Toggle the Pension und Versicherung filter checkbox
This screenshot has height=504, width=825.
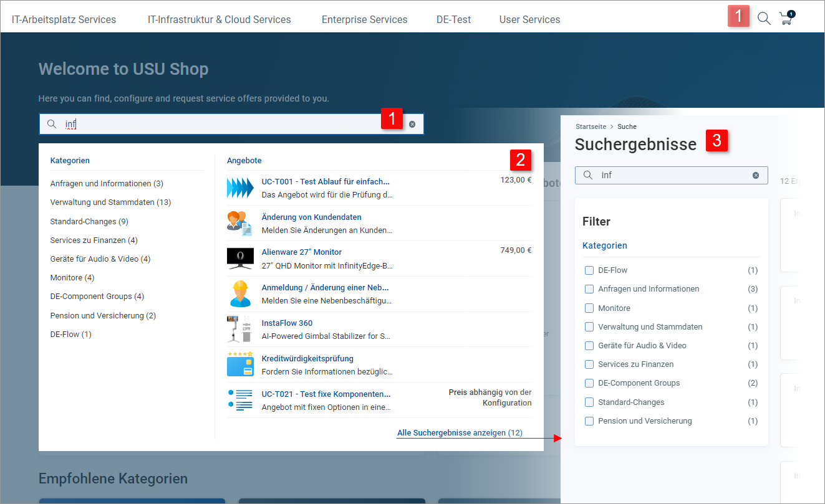click(x=589, y=421)
